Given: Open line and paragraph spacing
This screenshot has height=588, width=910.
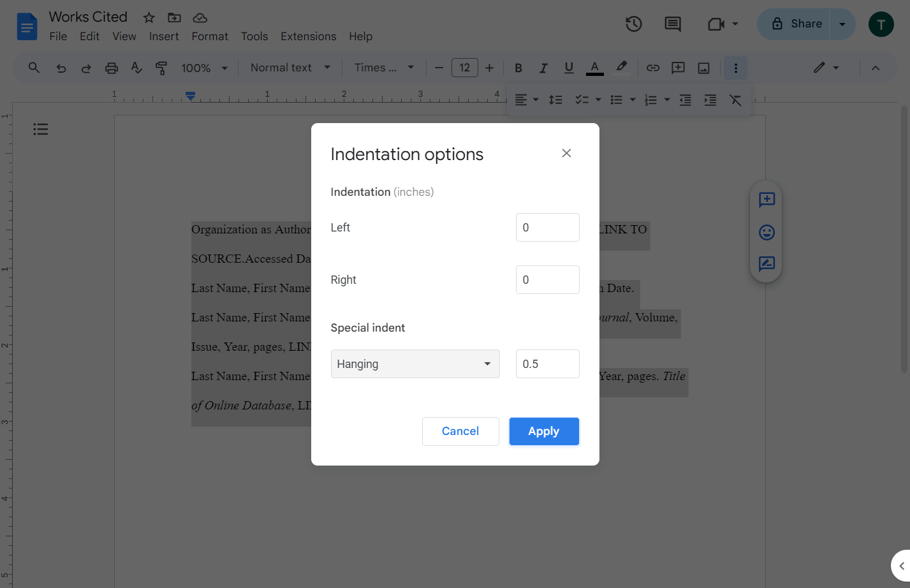Looking at the screenshot, I should point(555,100).
